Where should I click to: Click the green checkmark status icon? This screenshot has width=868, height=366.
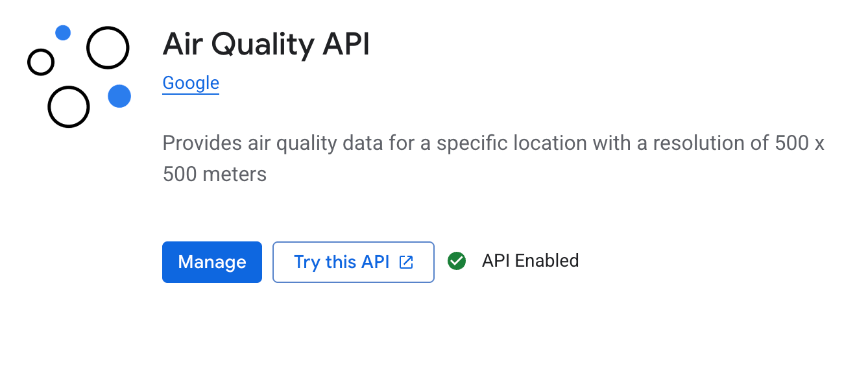point(457,261)
